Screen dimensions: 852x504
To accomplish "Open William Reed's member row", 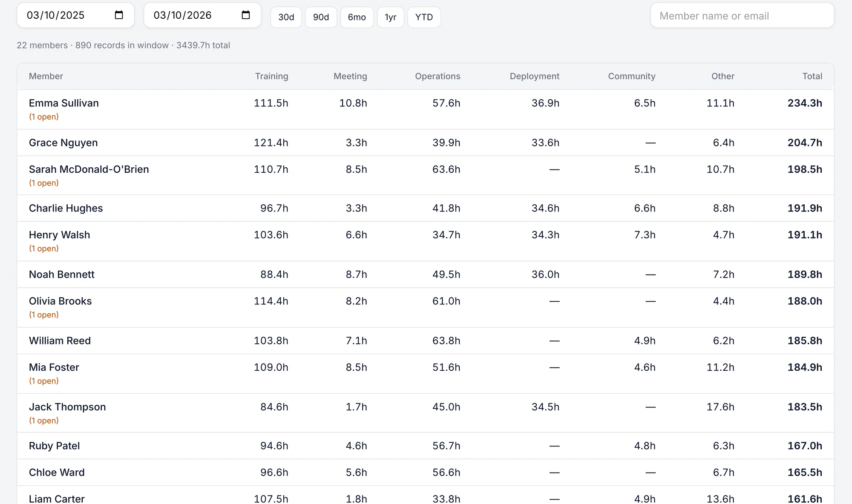I will tap(426, 341).
